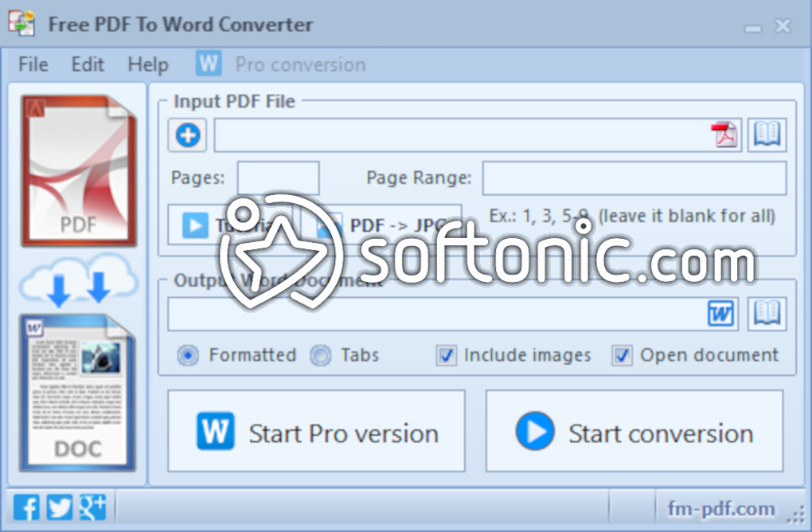Select the Formatted radio button
This screenshot has width=812, height=532.
coord(188,355)
